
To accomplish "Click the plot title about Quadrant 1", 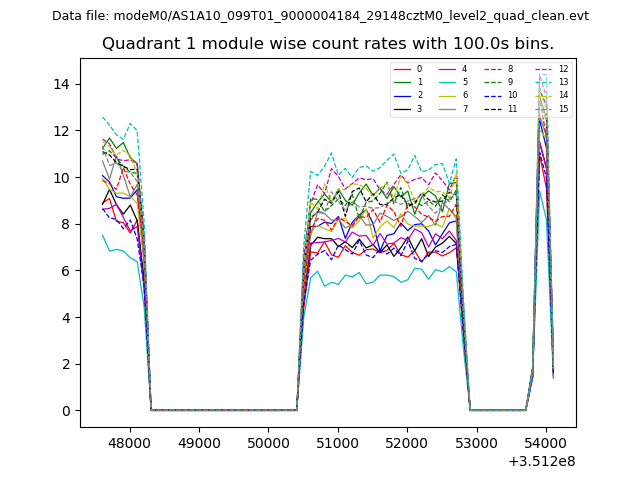I will point(328,44).
